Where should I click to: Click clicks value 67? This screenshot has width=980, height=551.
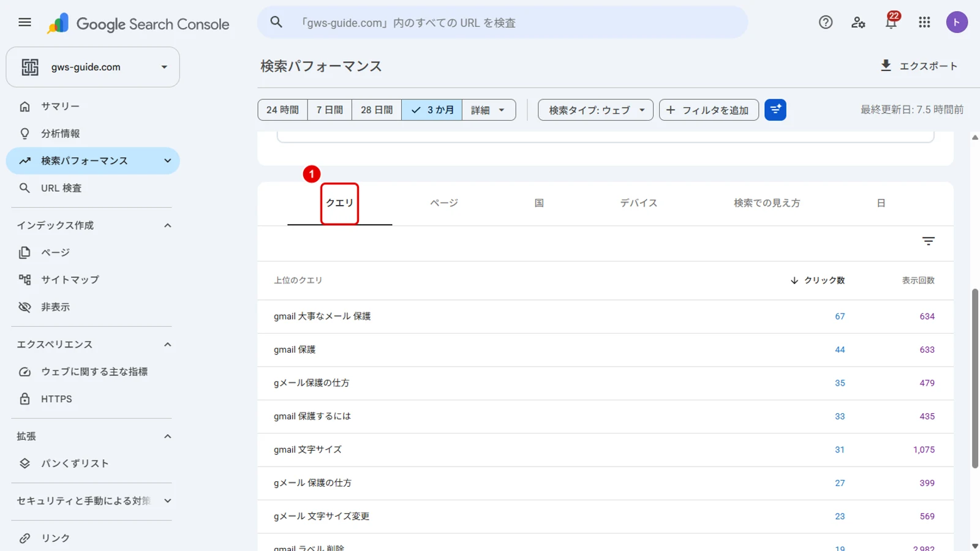coord(840,317)
